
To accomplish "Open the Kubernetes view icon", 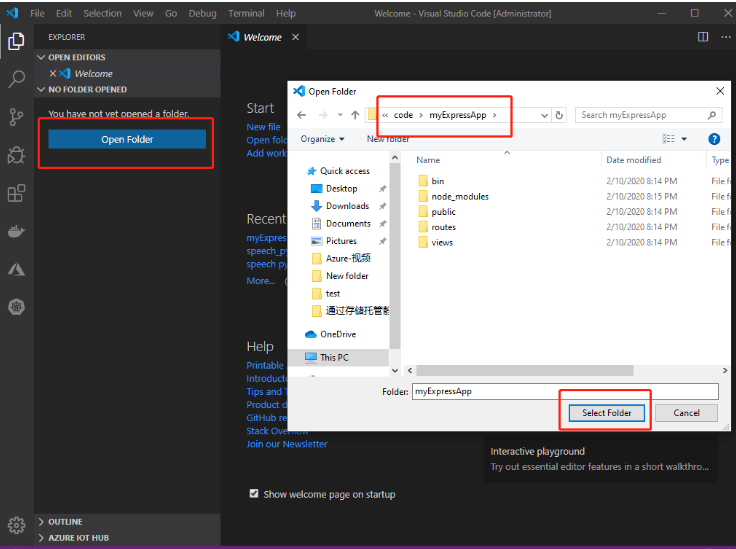I will 16,307.
